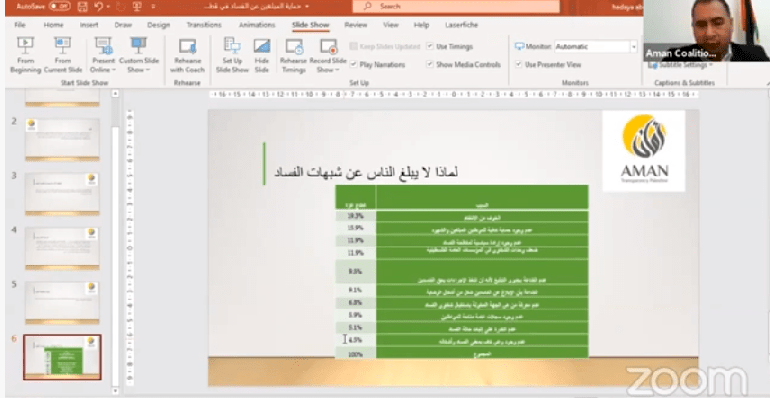This screenshot has width=770, height=398.
Task: Select the Slide Show tab
Action: coord(310,25)
